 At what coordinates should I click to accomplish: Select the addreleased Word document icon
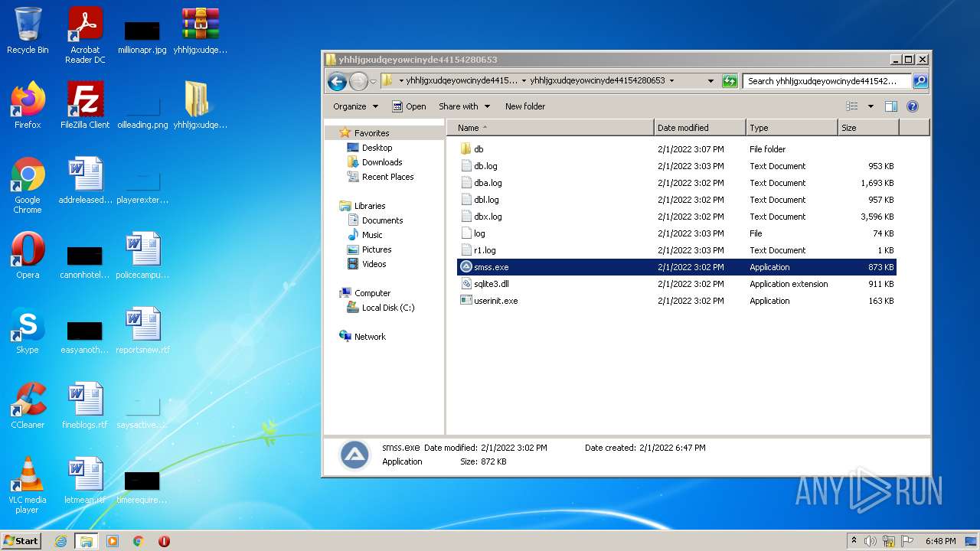point(85,180)
